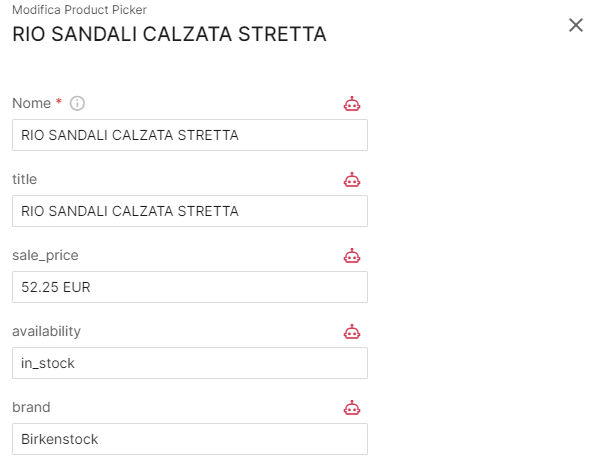Edit the sale_price field showing 52.25 EUR
600x456 pixels.
(190, 287)
